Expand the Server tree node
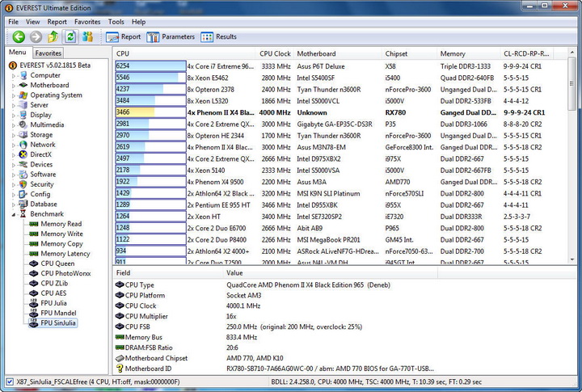 pyautogui.click(x=14, y=105)
